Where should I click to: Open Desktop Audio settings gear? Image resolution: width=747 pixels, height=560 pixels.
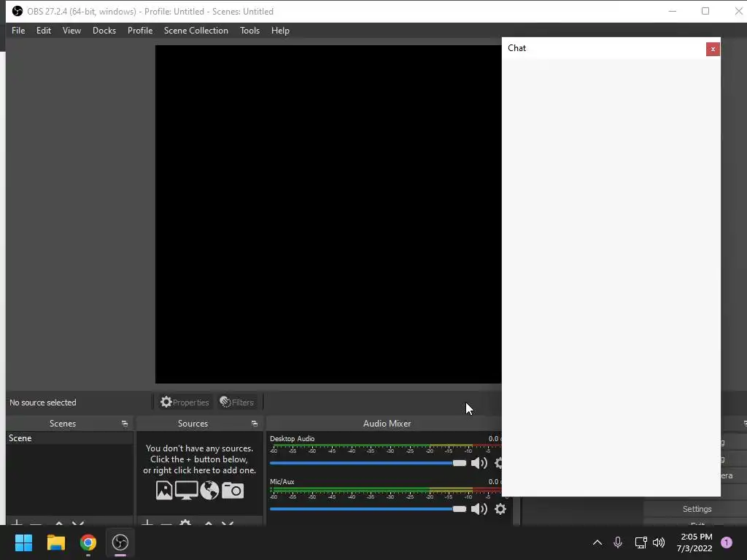[498, 463]
